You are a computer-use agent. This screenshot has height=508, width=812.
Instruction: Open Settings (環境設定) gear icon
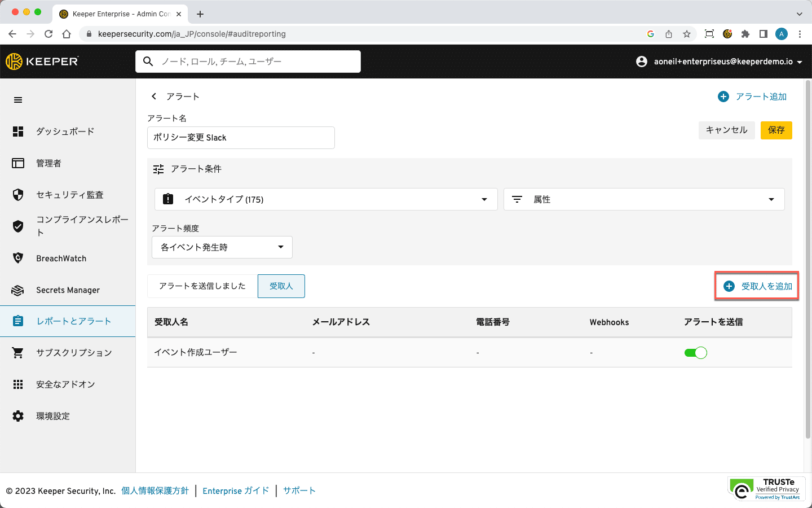tap(18, 416)
